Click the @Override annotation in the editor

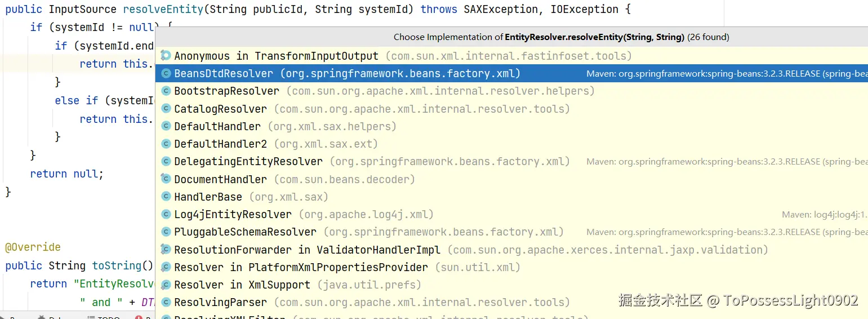pyautogui.click(x=33, y=247)
